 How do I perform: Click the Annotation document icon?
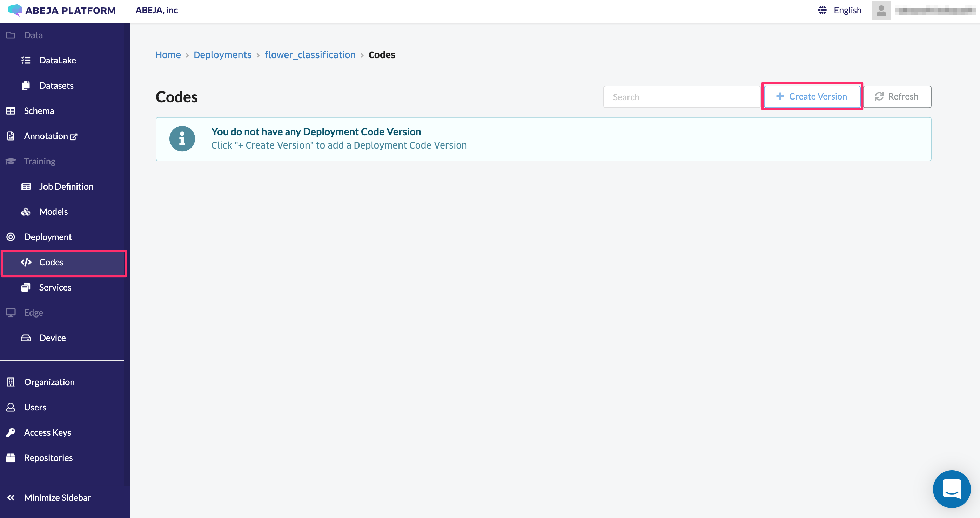(x=11, y=136)
